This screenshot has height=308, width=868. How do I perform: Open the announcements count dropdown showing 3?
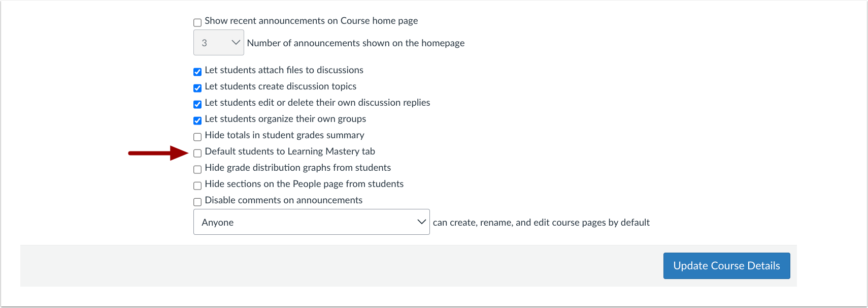click(218, 43)
